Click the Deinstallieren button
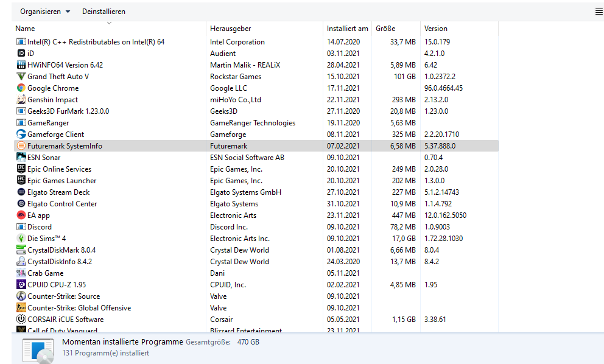 (x=104, y=12)
